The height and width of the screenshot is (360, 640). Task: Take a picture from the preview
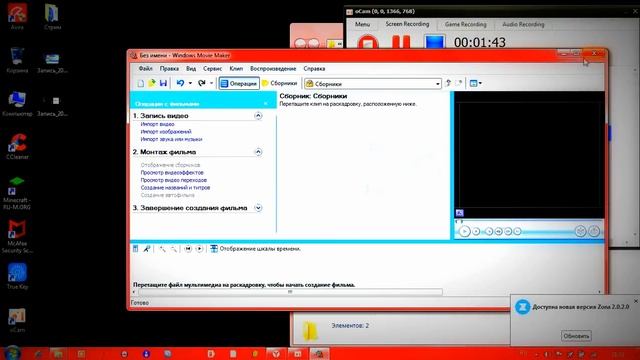click(594, 231)
